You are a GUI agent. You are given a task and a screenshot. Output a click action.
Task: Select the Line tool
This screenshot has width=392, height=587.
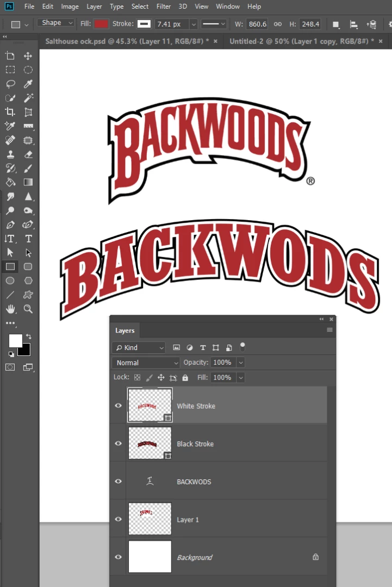[x=10, y=295]
